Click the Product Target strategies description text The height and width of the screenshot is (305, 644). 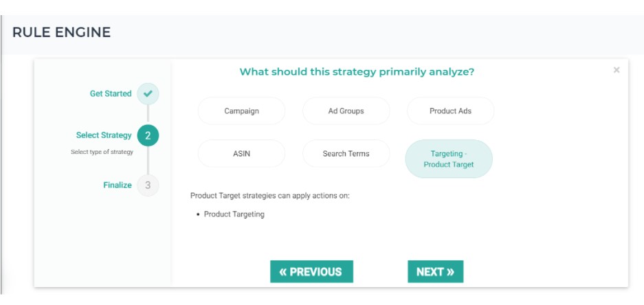[x=269, y=196]
